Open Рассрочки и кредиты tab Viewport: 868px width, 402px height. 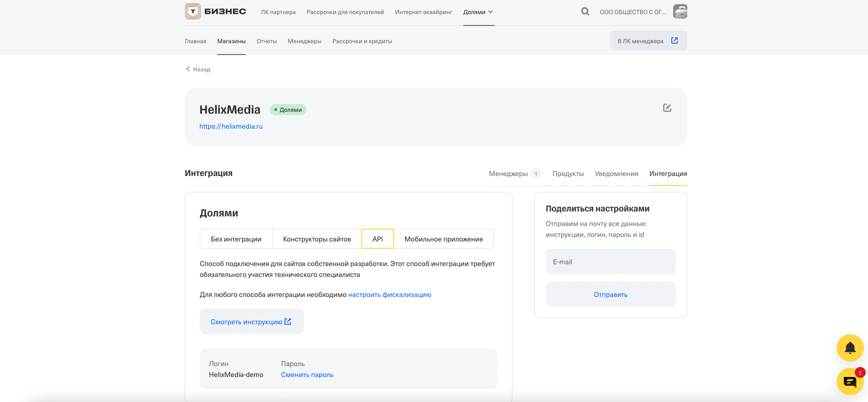(x=362, y=41)
